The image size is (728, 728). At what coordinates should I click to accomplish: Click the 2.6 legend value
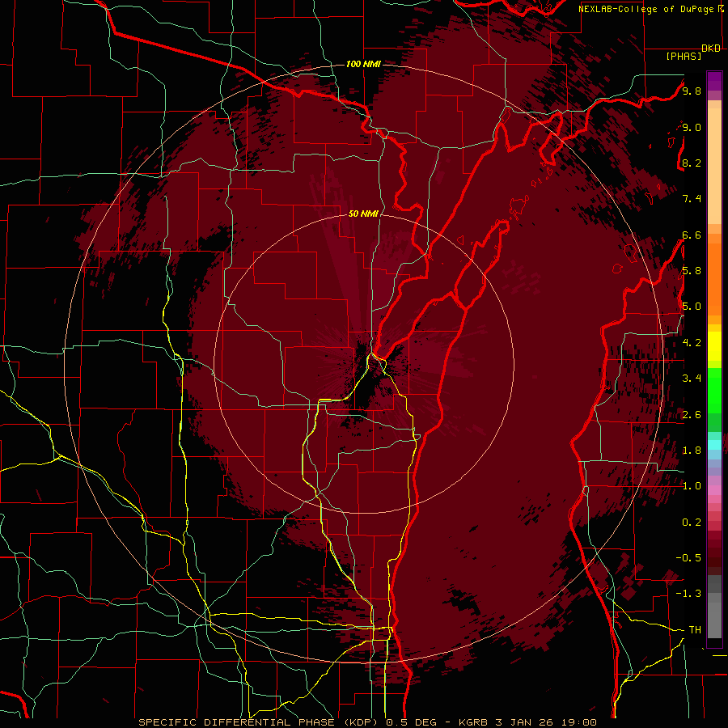tap(692, 415)
